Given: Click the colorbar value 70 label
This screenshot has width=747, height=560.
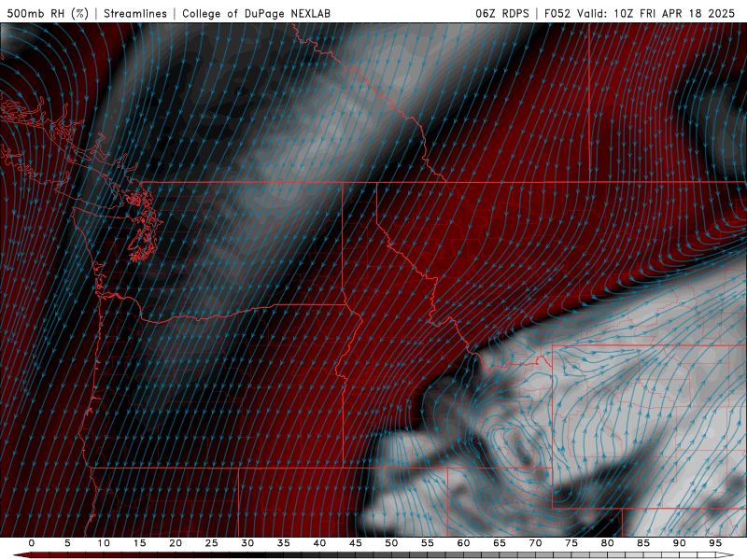Looking at the screenshot, I should (x=535, y=543).
